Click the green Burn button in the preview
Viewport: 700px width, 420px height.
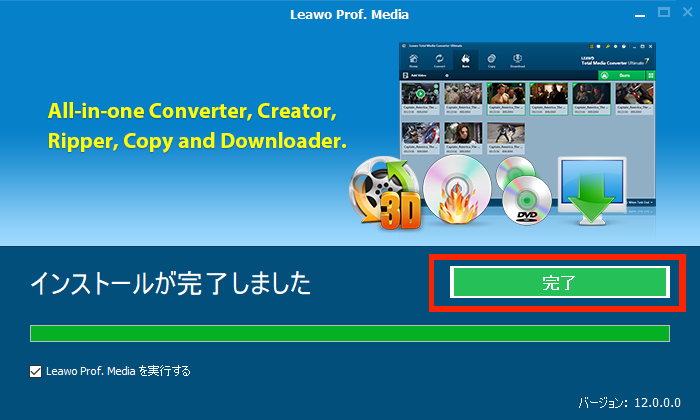pos(622,75)
